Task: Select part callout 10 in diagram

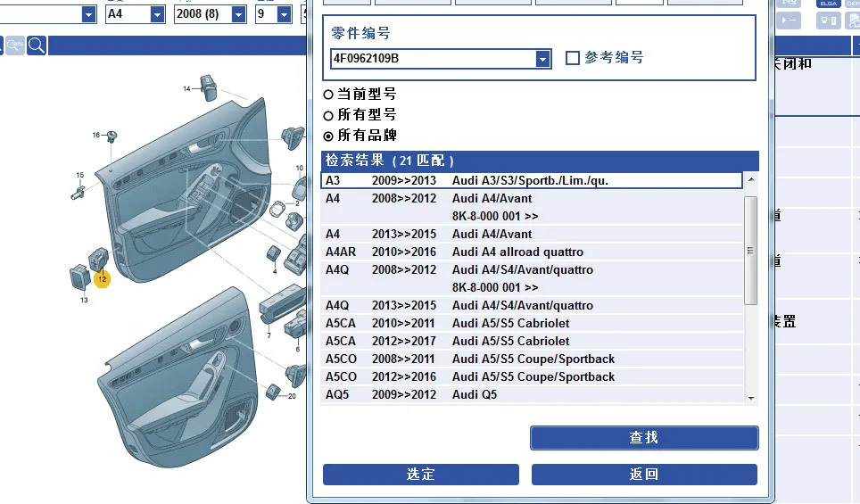Action: (x=300, y=169)
